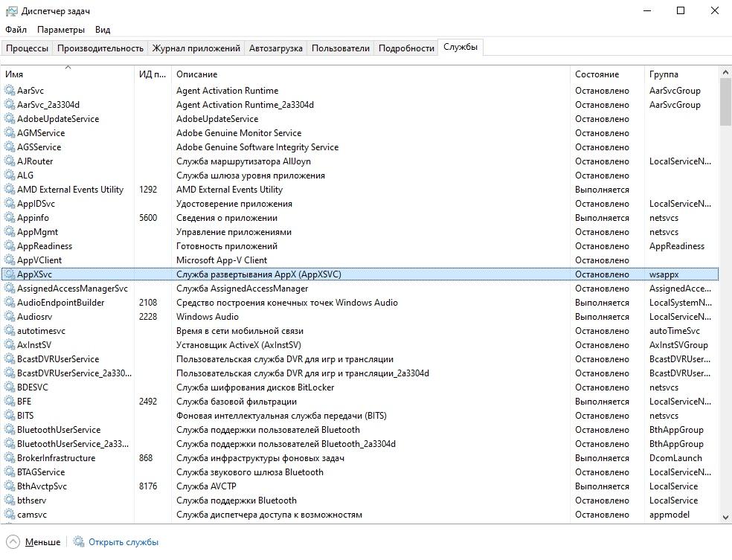This screenshot has width=732, height=560.
Task: Click the gear icon beside BTAGService
Action: tap(10, 472)
